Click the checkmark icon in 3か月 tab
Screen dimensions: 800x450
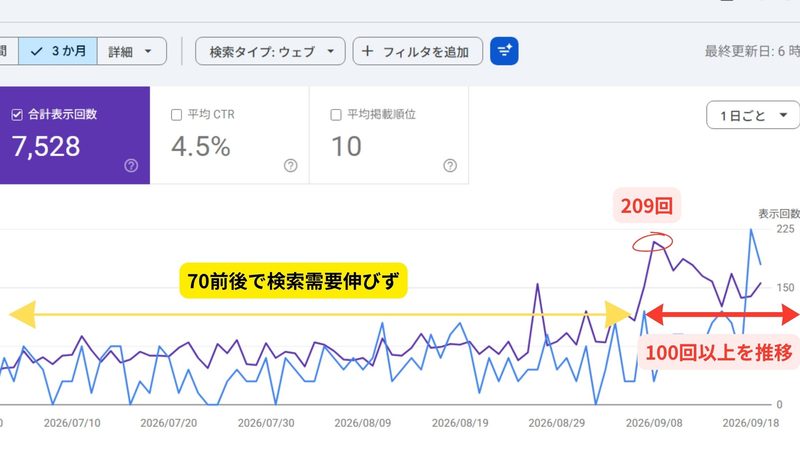pos(36,52)
